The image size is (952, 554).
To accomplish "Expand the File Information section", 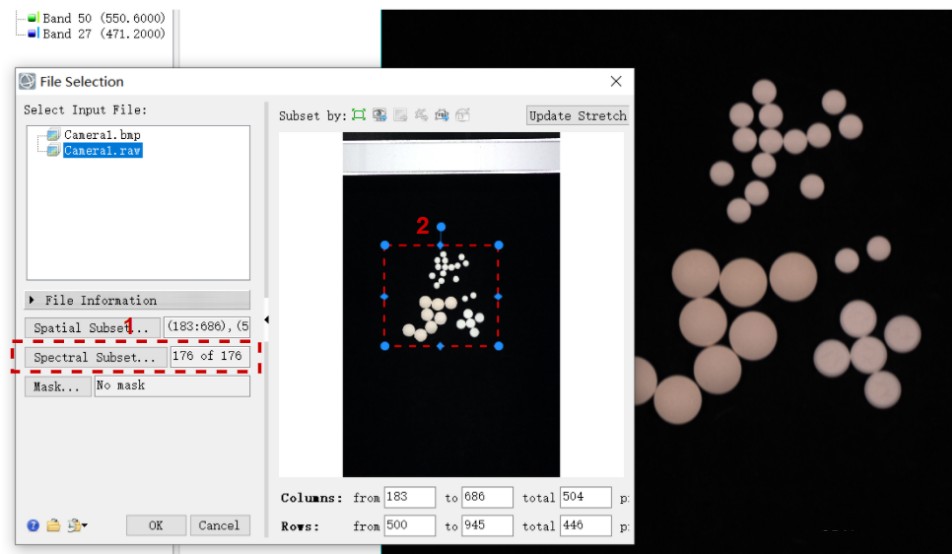I will [x=137, y=300].
